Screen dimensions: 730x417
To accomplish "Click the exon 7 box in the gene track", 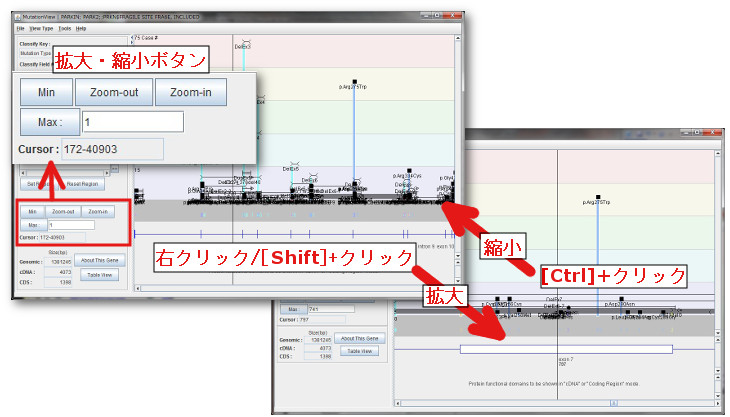I will coord(566,349).
